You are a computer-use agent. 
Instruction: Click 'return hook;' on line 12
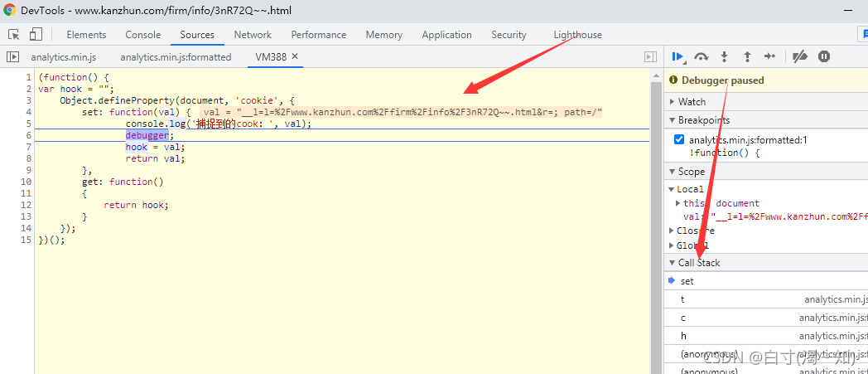[x=136, y=205]
